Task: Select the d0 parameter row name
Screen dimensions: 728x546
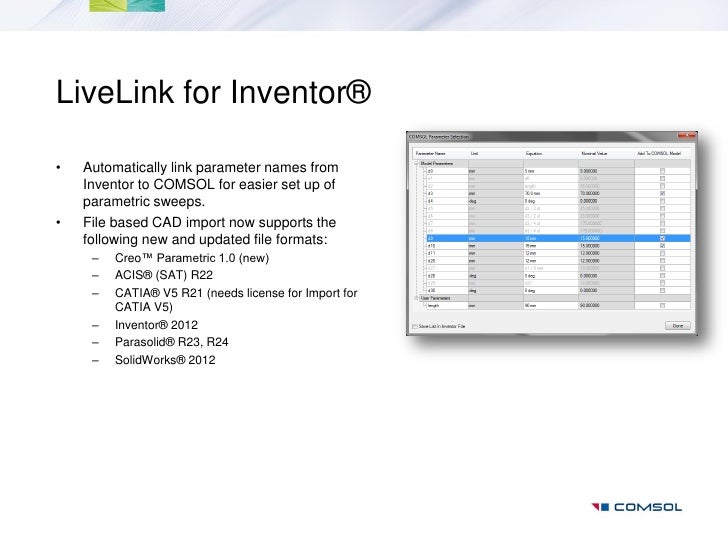Action: click(x=430, y=171)
